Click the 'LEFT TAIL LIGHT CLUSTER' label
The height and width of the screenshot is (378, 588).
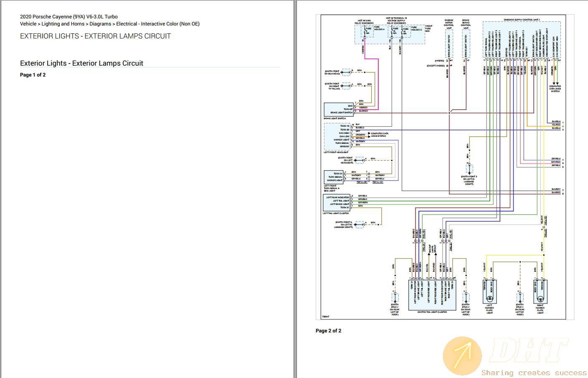pos(336,213)
